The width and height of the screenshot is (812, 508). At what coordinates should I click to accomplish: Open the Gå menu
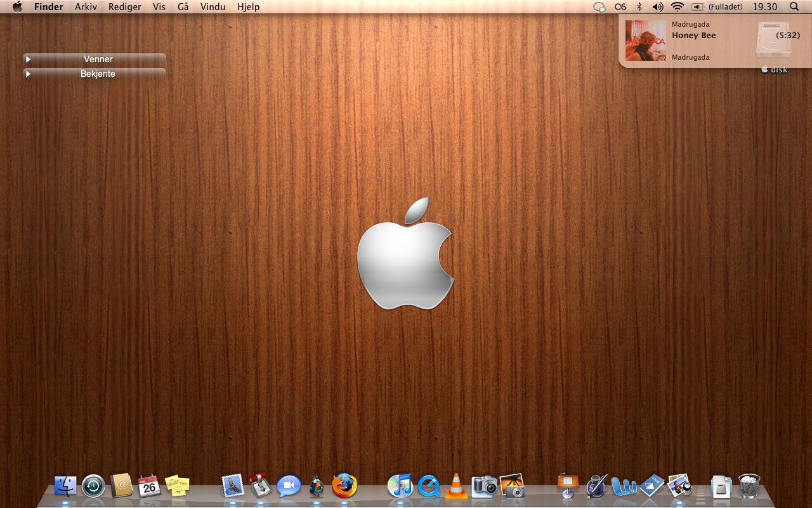point(183,7)
